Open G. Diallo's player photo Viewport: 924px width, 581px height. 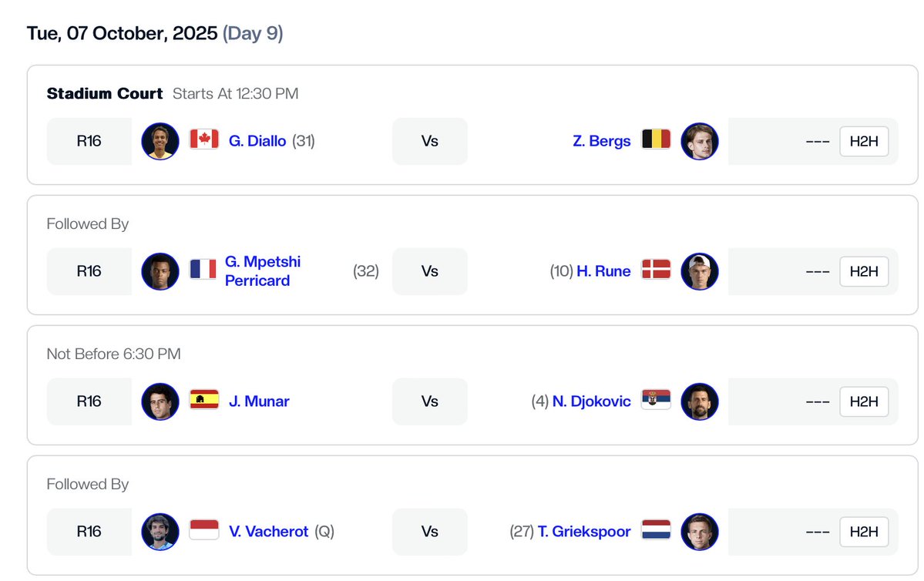[x=160, y=141]
